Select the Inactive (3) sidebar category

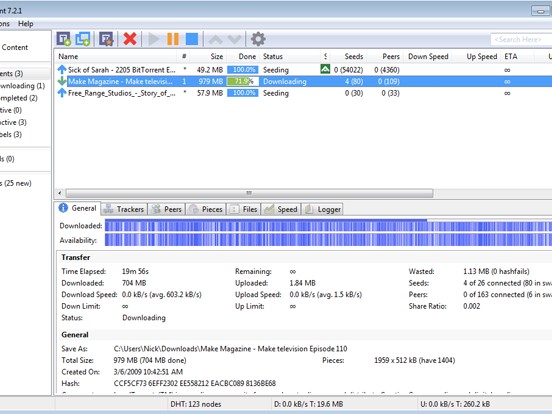point(13,122)
